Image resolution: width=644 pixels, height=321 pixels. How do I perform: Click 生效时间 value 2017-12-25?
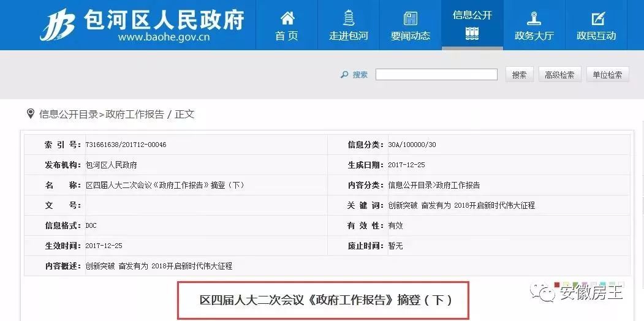coord(104,246)
